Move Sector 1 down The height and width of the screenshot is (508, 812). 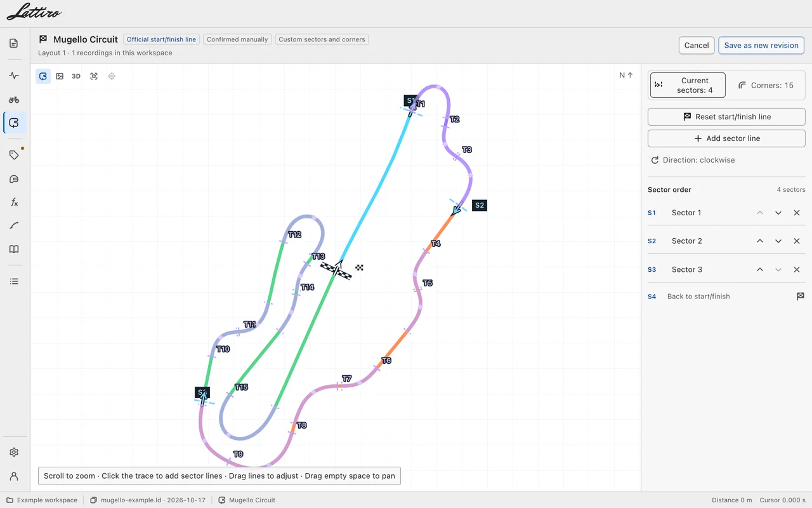point(778,213)
